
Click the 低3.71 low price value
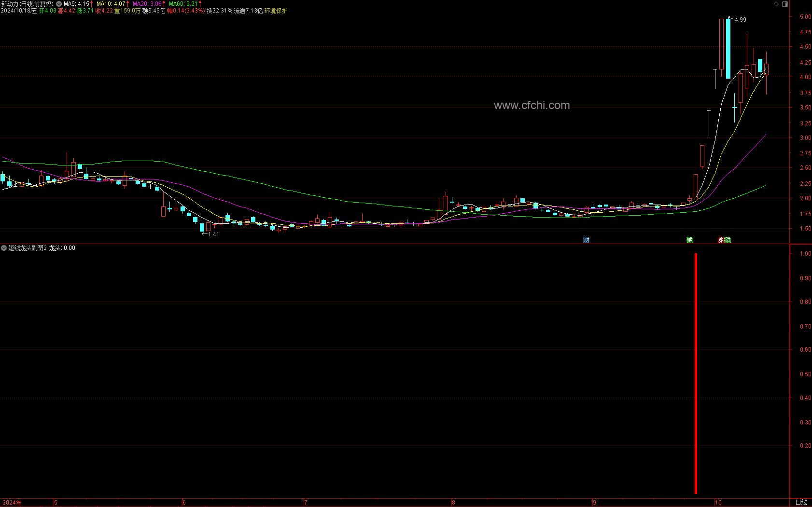point(85,11)
